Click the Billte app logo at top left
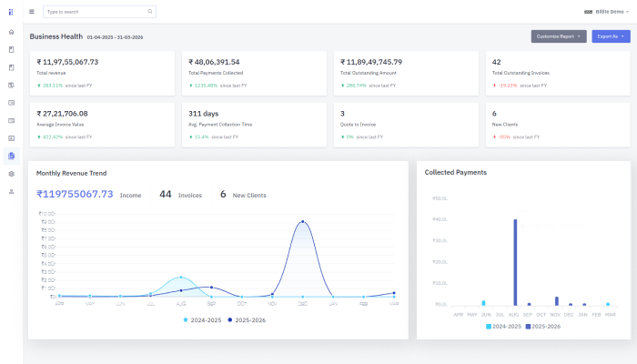The width and height of the screenshot is (637, 364). pyautogui.click(x=11, y=12)
